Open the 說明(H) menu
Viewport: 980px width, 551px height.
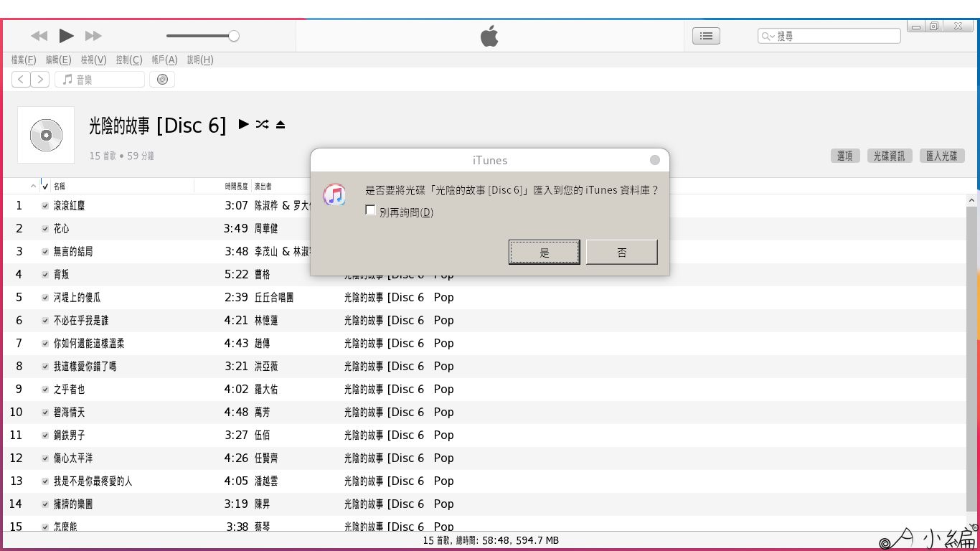(200, 60)
